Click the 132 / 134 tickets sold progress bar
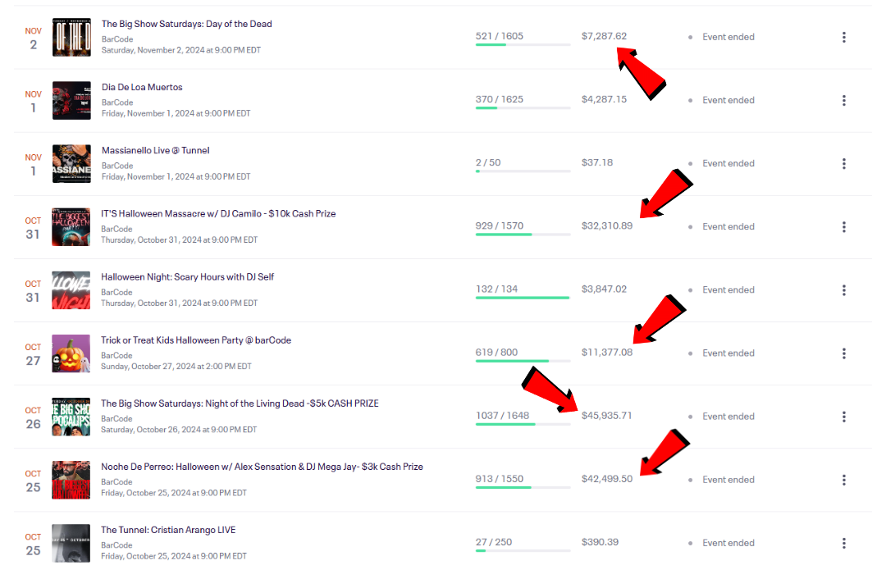This screenshot has width=886, height=588. coord(523,297)
